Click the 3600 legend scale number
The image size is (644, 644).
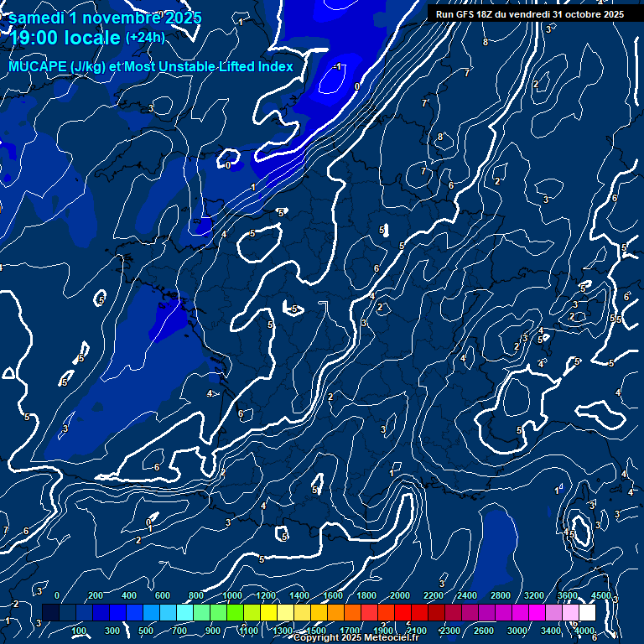pyautogui.click(x=568, y=595)
